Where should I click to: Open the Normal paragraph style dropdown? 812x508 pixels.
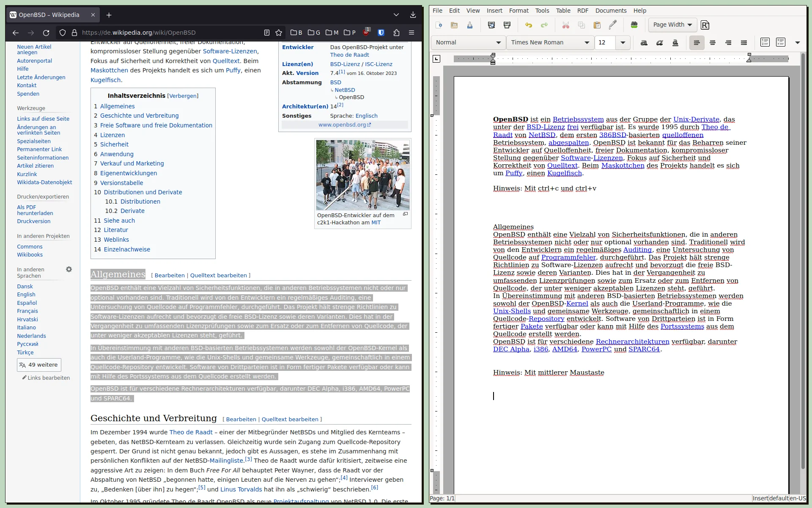tap(469, 42)
